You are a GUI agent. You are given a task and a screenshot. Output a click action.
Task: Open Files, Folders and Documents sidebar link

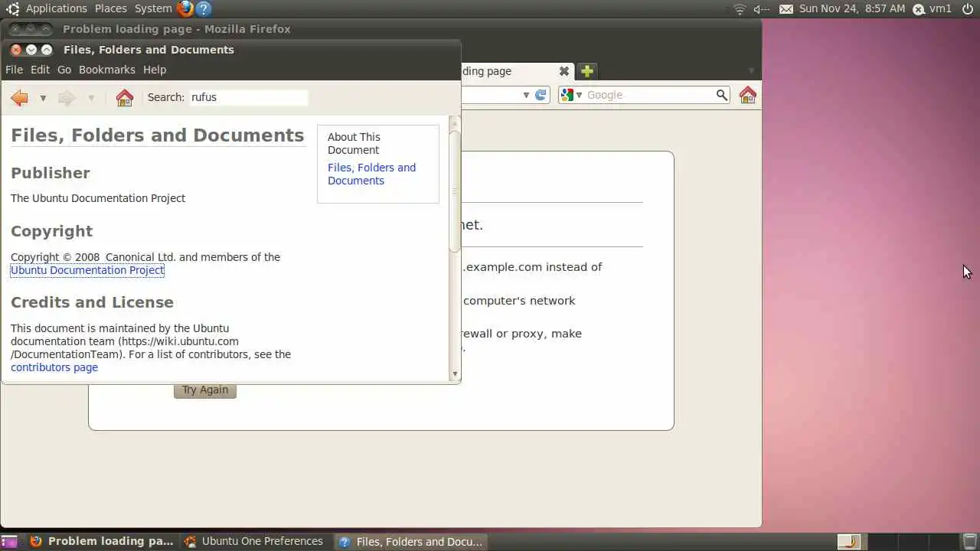click(371, 174)
